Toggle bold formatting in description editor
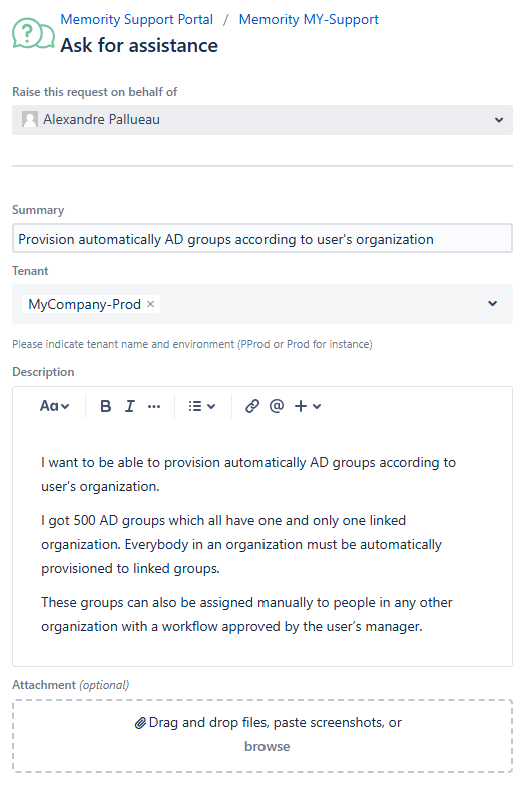525x785 pixels. pos(105,406)
